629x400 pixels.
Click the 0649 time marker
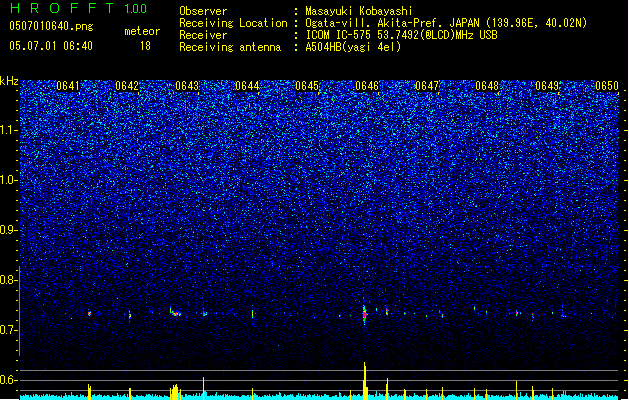coord(547,86)
